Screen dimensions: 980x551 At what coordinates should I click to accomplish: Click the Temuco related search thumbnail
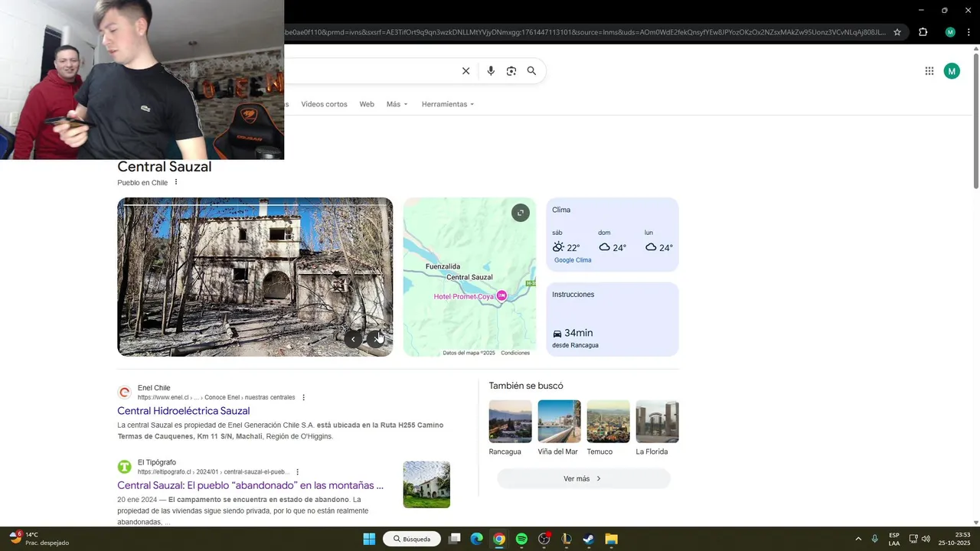[x=608, y=421]
